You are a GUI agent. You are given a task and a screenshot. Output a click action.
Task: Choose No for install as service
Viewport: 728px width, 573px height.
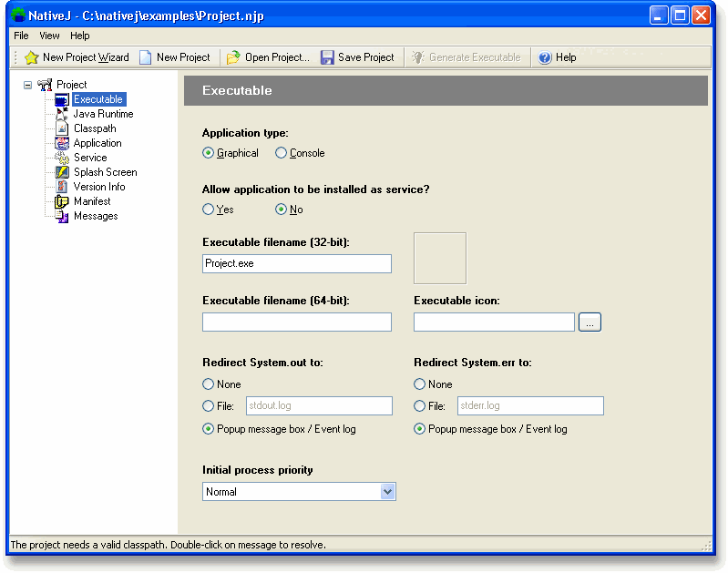pos(281,210)
